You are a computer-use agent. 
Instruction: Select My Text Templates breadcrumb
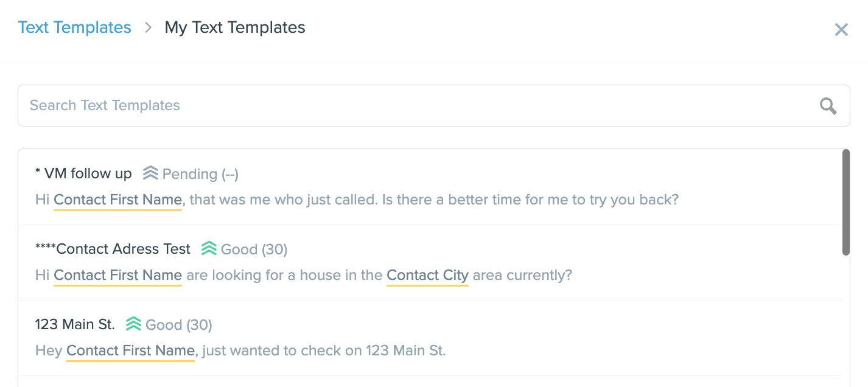(x=235, y=27)
